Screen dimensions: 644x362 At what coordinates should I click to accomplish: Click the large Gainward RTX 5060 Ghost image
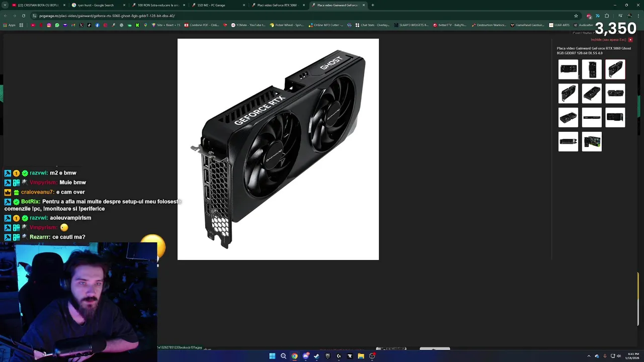pyautogui.click(x=278, y=149)
